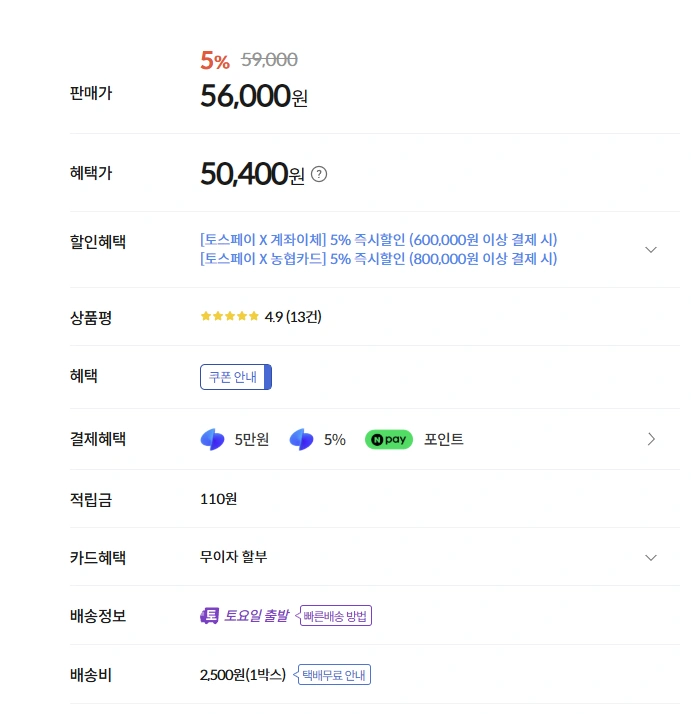Click the 토요일 출발 shipping text

click(256, 616)
